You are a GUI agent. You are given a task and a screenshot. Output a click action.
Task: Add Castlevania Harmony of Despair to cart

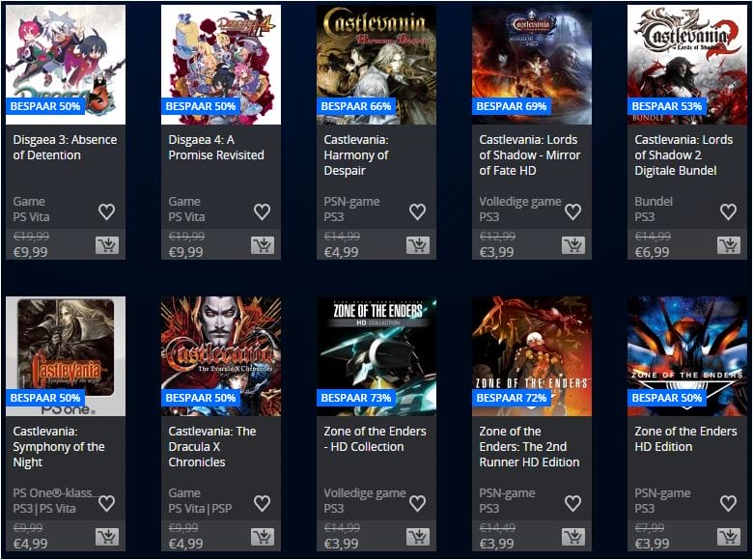click(418, 245)
